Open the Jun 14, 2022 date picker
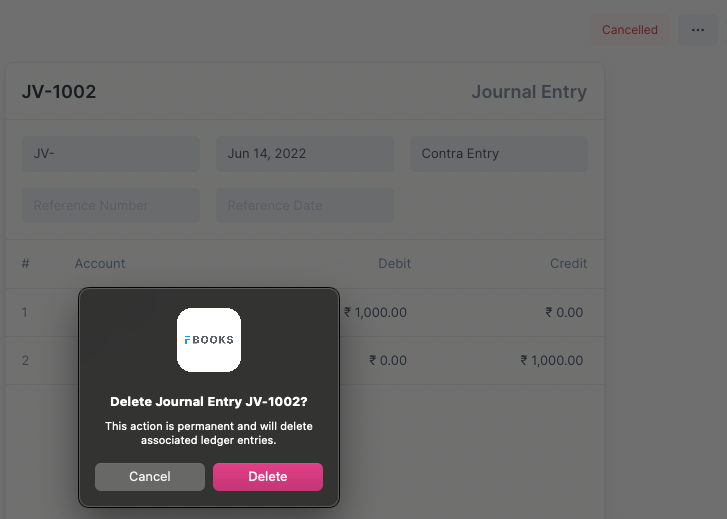Image resolution: width=727 pixels, height=519 pixels. [x=304, y=154]
